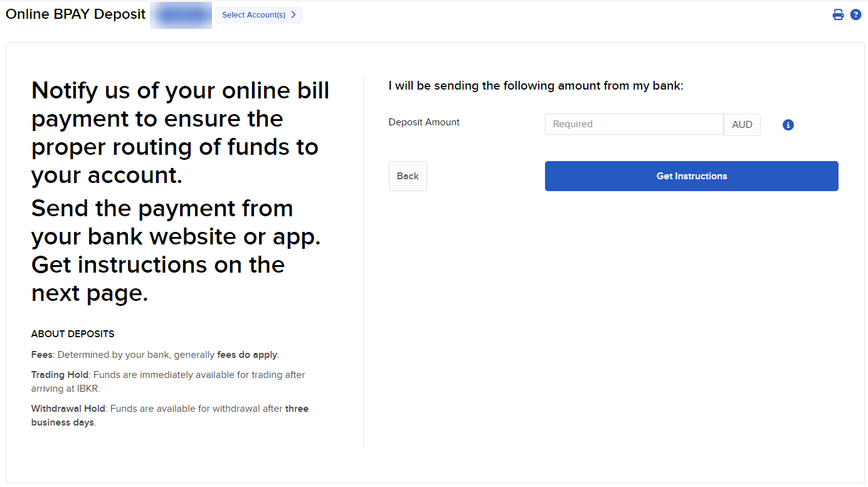Image resolution: width=868 pixels, height=487 pixels.
Task: Click the info tooltip icon for Deposit Amount
Action: click(x=788, y=125)
